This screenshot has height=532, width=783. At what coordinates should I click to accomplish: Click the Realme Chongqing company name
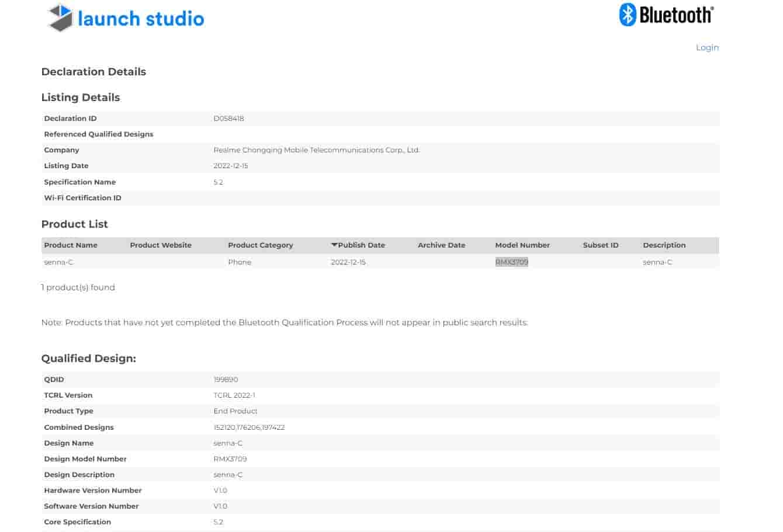tap(316, 150)
